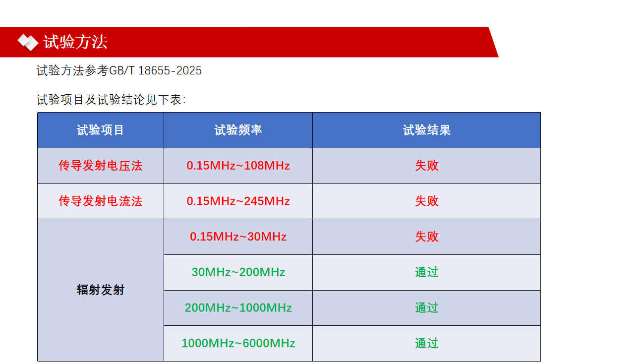Click the 传导发射电压法 cell

[x=101, y=166]
